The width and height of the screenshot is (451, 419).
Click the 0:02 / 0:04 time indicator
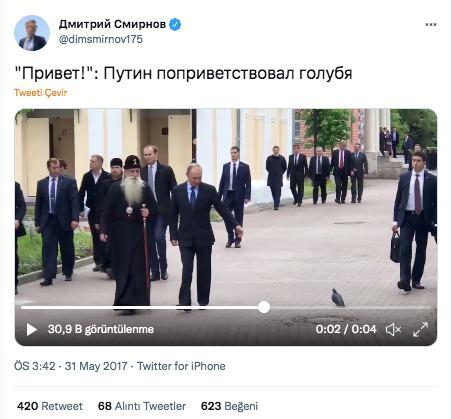346,329
